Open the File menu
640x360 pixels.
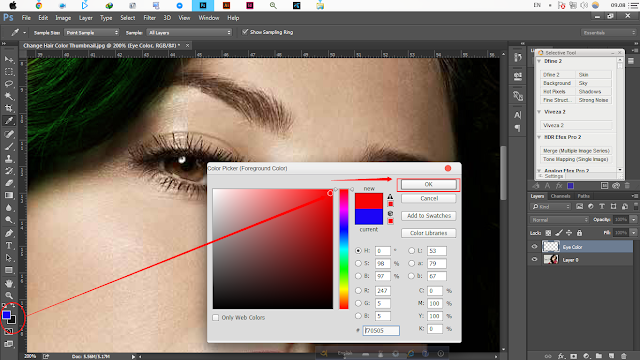26,18
